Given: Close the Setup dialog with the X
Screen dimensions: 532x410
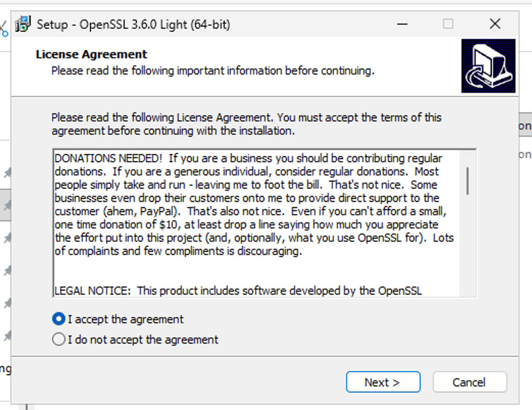Looking at the screenshot, I should 494,24.
